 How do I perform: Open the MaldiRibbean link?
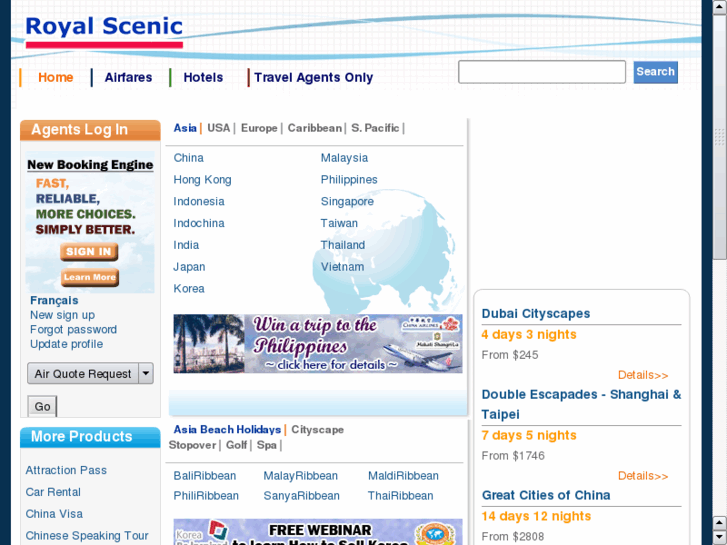403,476
